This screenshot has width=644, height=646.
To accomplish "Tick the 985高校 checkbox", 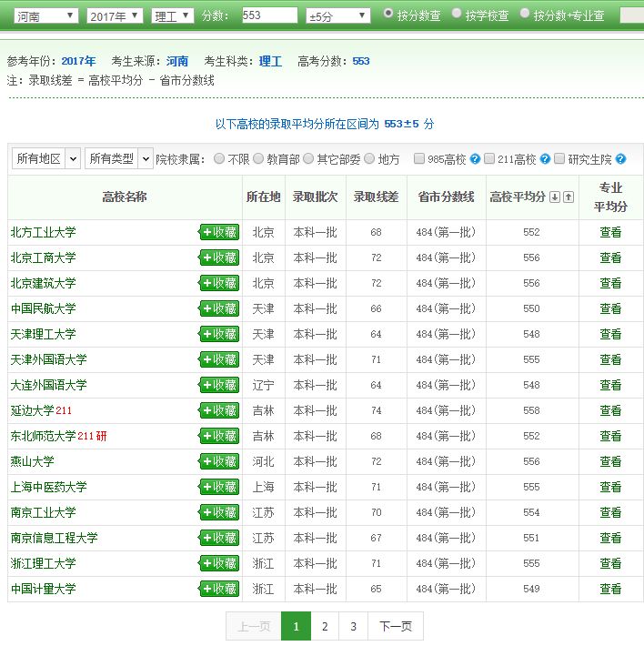I will [418, 158].
